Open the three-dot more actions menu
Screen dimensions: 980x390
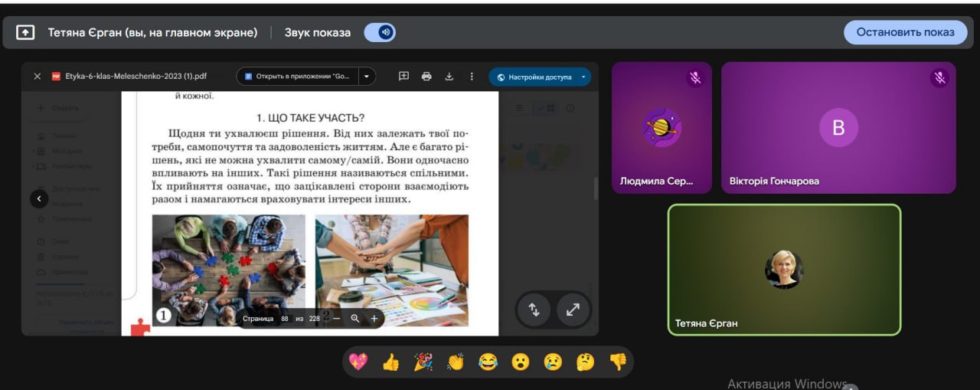tap(472, 77)
